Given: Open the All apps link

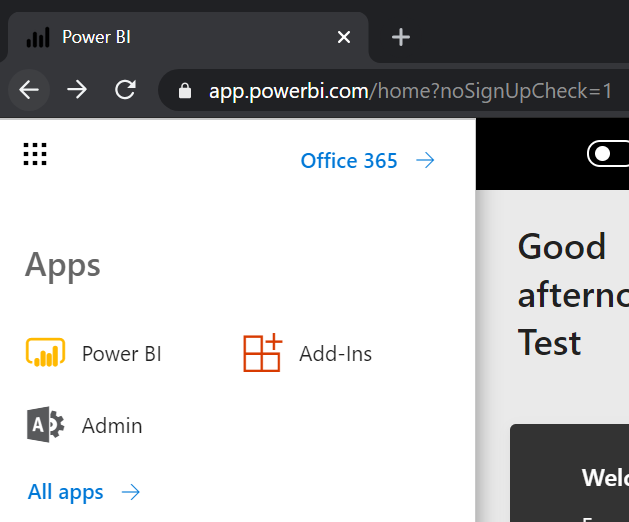Looking at the screenshot, I should 83,492.
